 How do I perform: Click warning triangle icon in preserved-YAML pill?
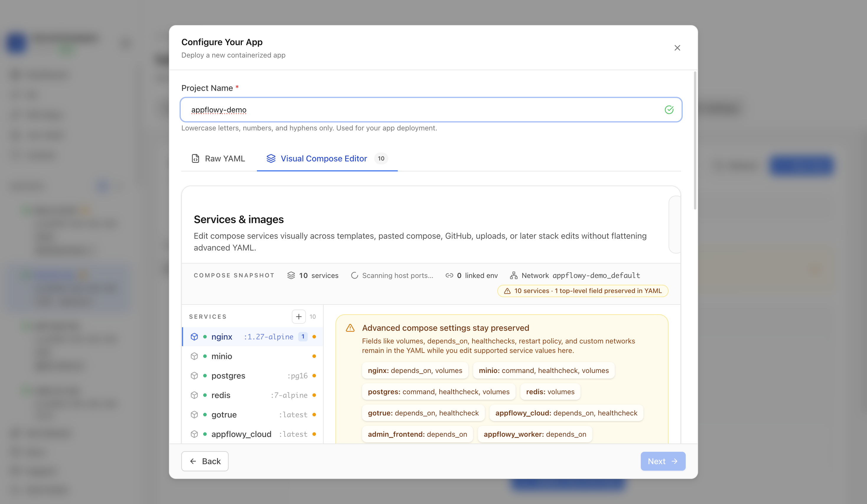pyautogui.click(x=507, y=291)
